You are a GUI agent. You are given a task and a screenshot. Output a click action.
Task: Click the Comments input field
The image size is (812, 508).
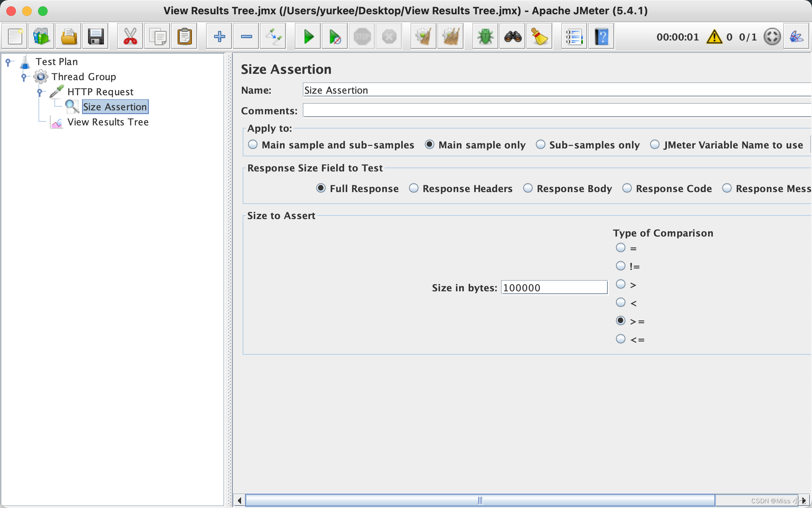point(557,110)
